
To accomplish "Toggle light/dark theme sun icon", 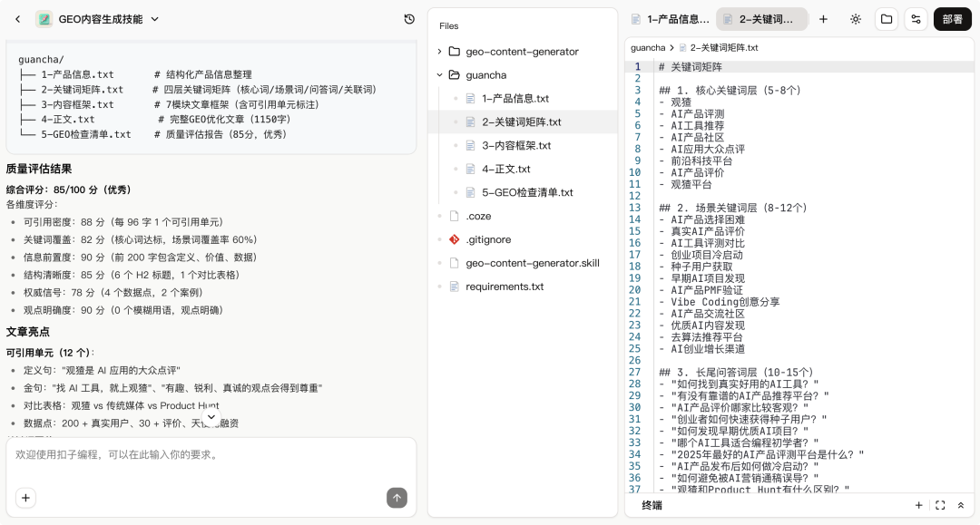I will point(855,19).
